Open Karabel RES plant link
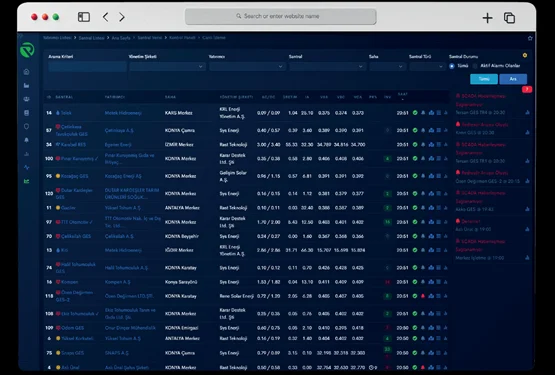Viewport: 555px width, 375px height. click(x=73, y=144)
